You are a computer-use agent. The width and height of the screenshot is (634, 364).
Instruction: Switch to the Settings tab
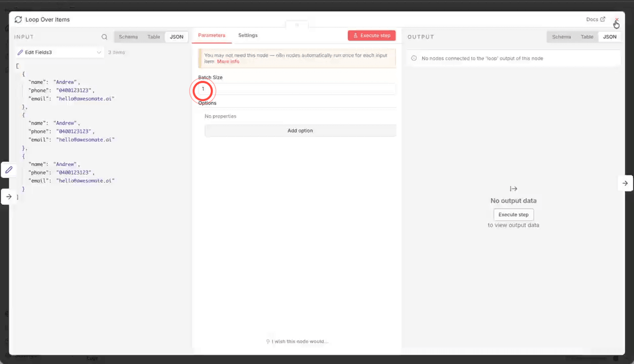tap(248, 35)
